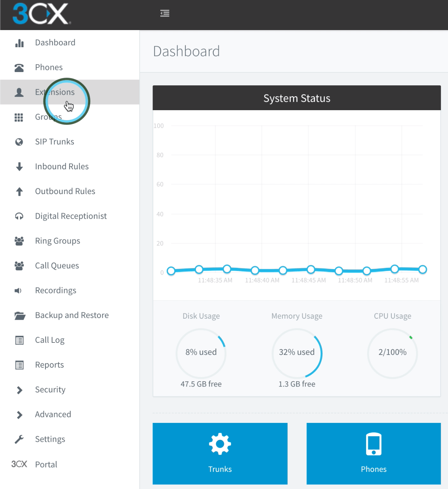Screen dimensions: 448x489
Task: Click the Inbound Rules down arrow icon
Action: click(20, 167)
